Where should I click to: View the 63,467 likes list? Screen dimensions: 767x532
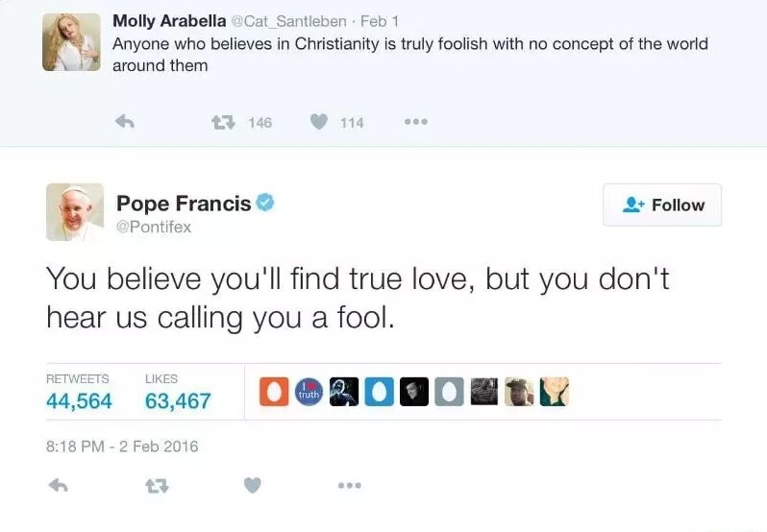178,400
